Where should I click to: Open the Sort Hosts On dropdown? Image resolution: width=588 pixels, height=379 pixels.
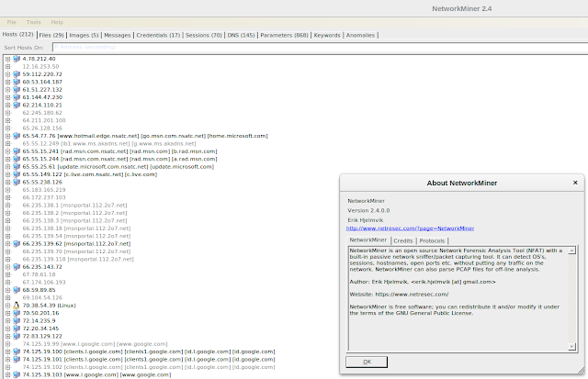[x=320, y=47]
